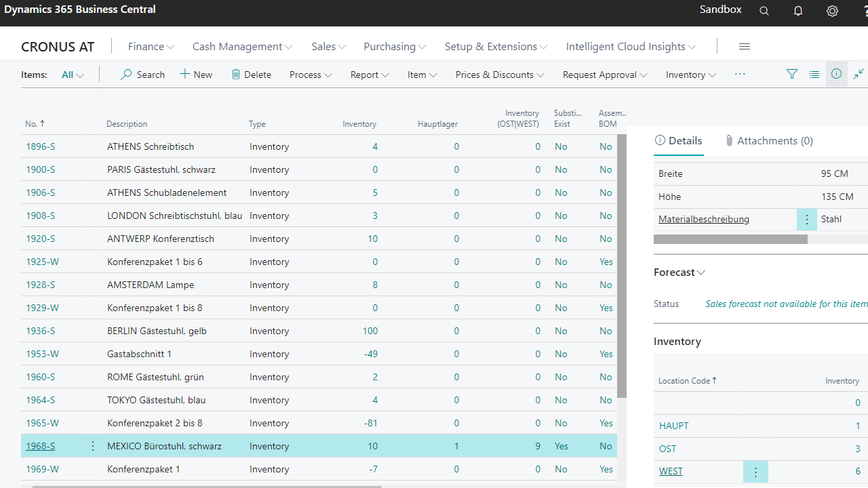Screen dimensions: 868x488
Task: Toggle the FactBox information pane icon
Action: click(x=836, y=74)
